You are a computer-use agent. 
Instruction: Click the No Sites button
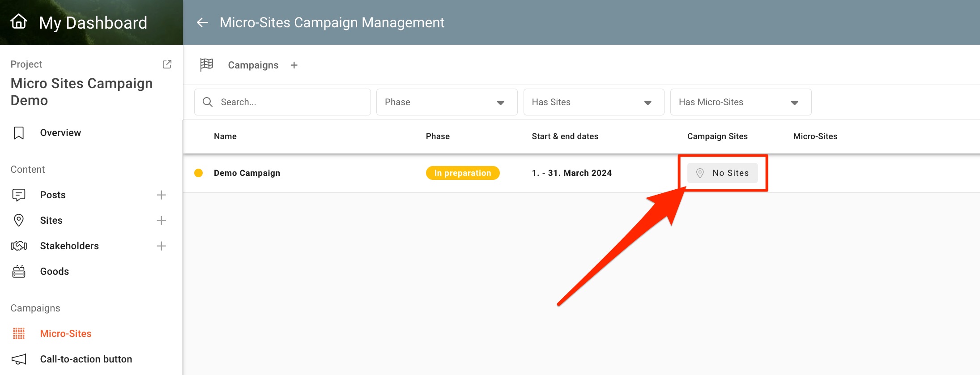(x=722, y=173)
